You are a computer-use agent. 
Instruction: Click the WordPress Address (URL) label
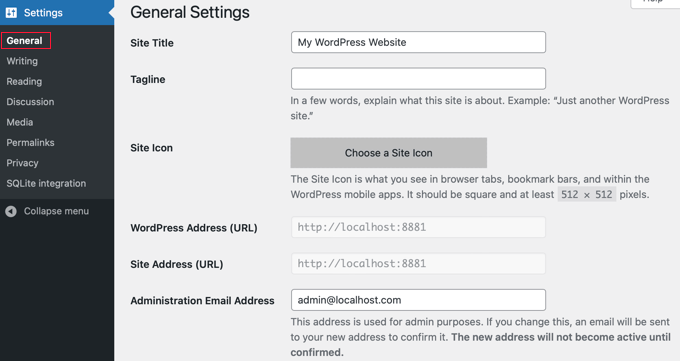pos(194,228)
